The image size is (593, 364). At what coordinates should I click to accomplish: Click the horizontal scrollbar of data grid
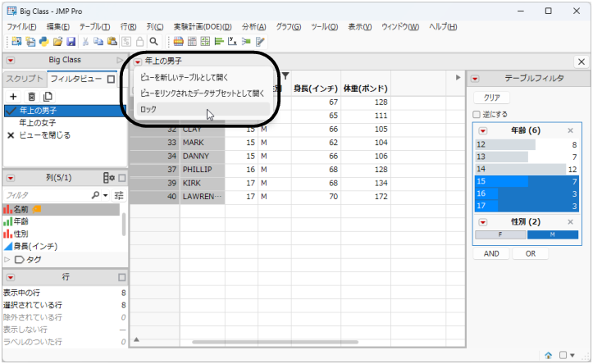click(x=275, y=342)
